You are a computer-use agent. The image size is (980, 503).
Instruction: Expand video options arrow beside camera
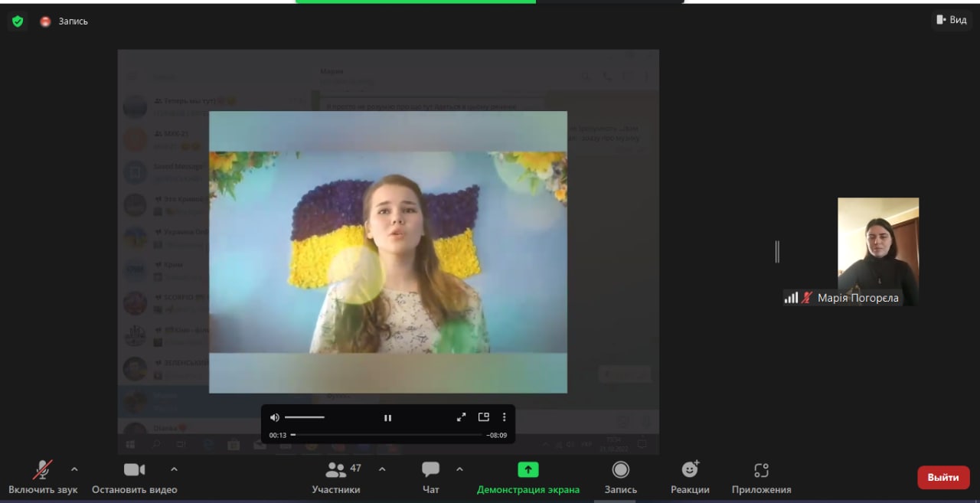174,469
